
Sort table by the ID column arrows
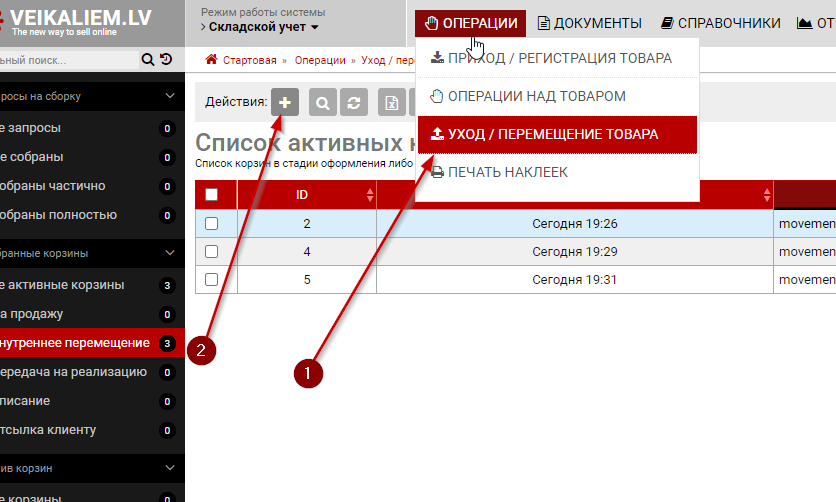[370, 194]
